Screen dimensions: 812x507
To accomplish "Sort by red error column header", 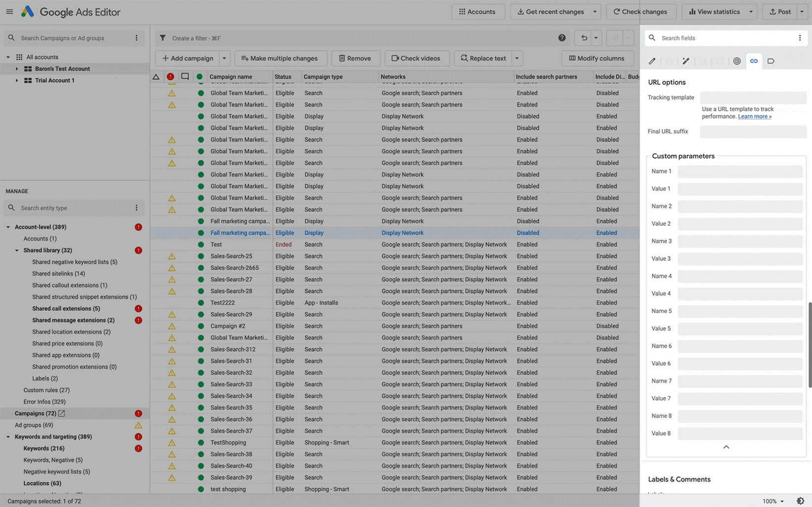I will point(170,77).
